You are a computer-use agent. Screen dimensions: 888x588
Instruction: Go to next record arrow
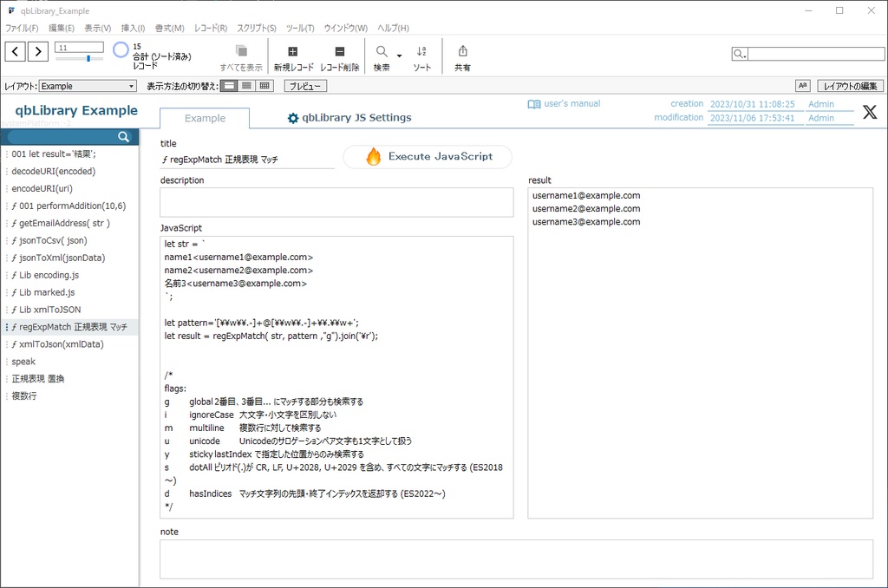tap(38, 51)
